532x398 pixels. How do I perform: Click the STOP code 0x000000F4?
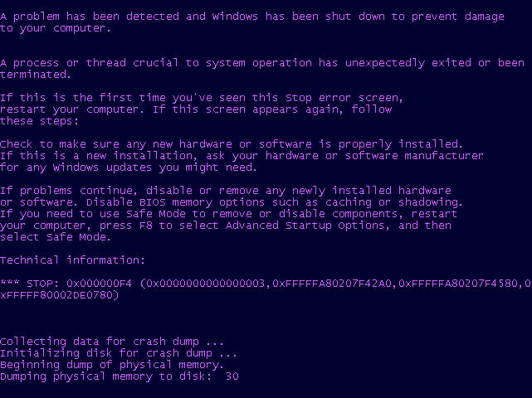[99, 284]
